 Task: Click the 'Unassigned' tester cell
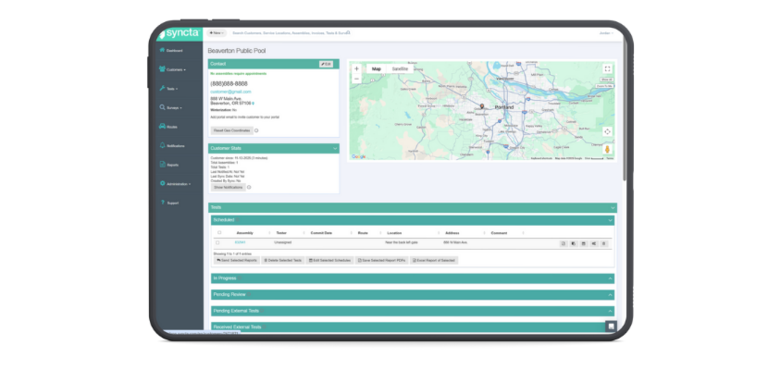pos(284,243)
